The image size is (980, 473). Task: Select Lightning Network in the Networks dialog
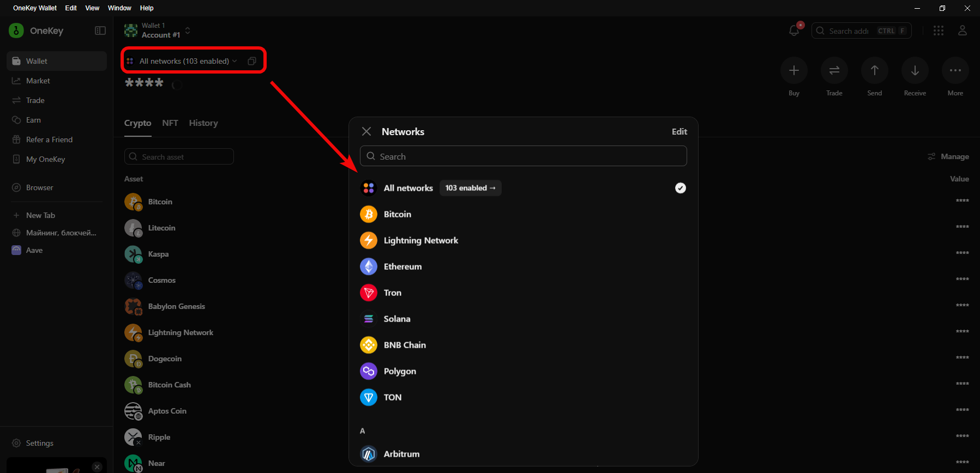[x=523, y=240]
